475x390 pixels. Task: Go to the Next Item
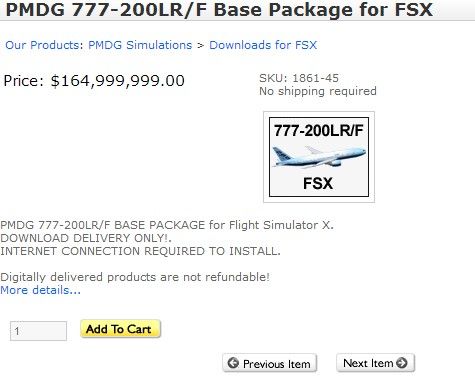(375, 363)
